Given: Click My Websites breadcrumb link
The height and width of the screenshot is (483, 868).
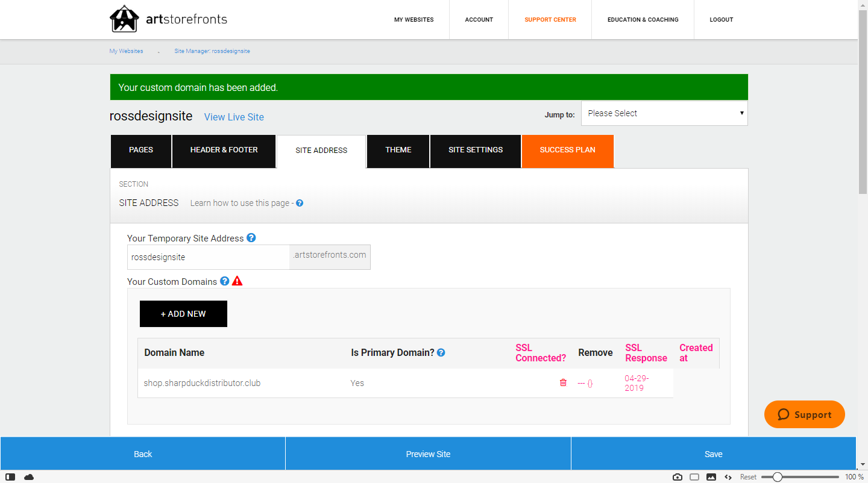Looking at the screenshot, I should click(x=126, y=51).
